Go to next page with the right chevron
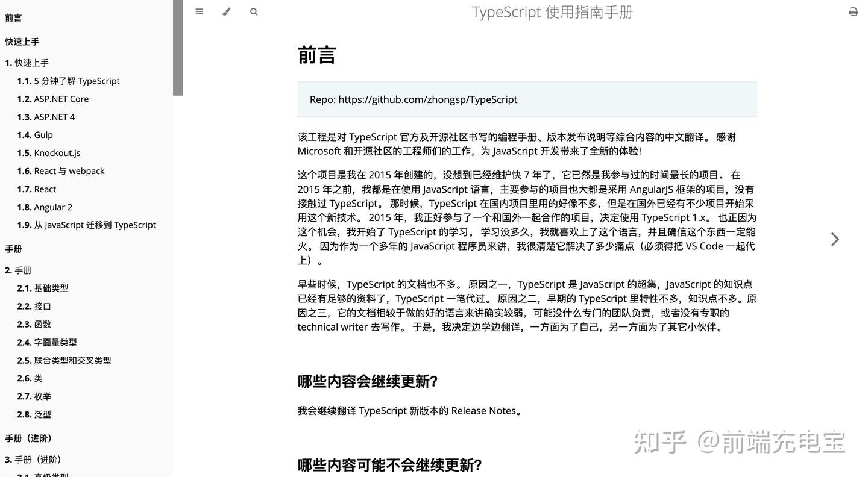Image resolution: width=868 pixels, height=477 pixels. pos(835,238)
